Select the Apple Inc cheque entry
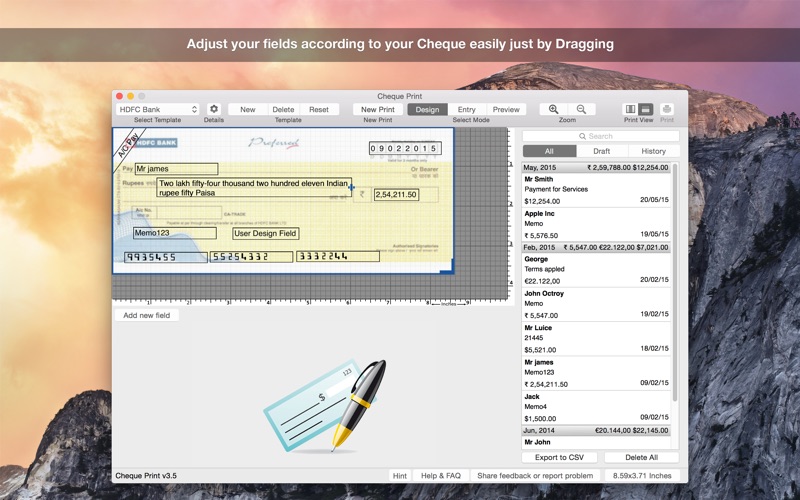Image resolution: width=800 pixels, height=500 pixels. click(x=596, y=224)
